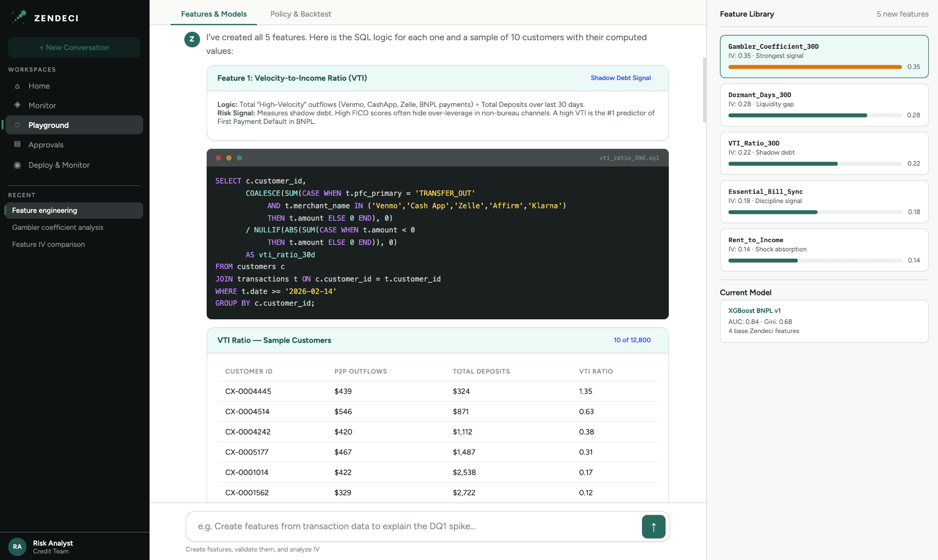The width and height of the screenshot is (938, 560).
Task: Open recent Feature engineering conversation
Action: point(74,210)
